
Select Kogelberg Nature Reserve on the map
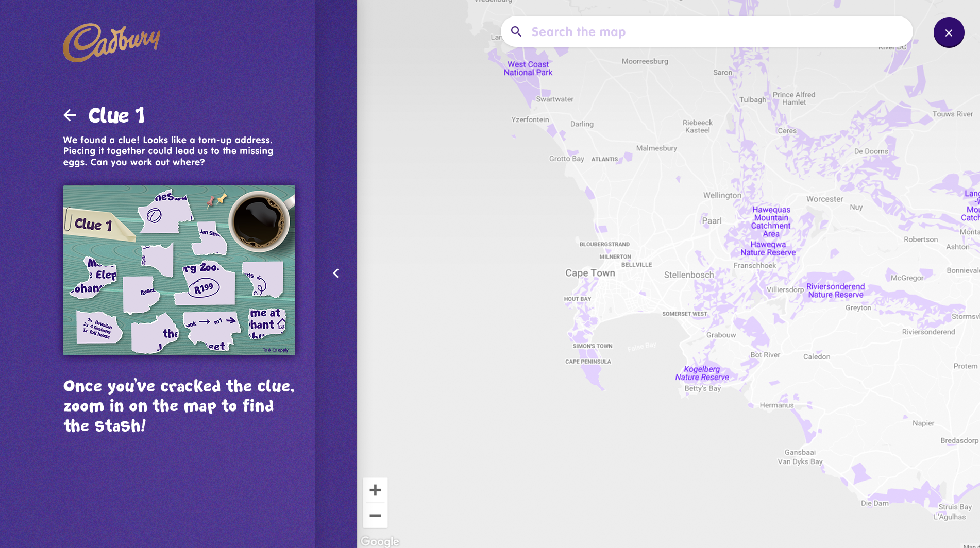702,373
